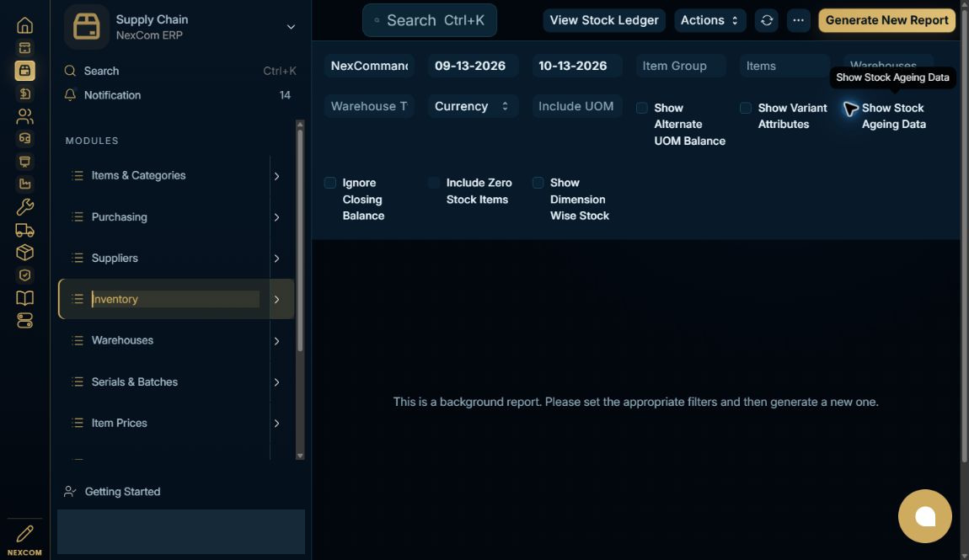
Task: Open the wrench maintenance icon
Action: pos(24,207)
